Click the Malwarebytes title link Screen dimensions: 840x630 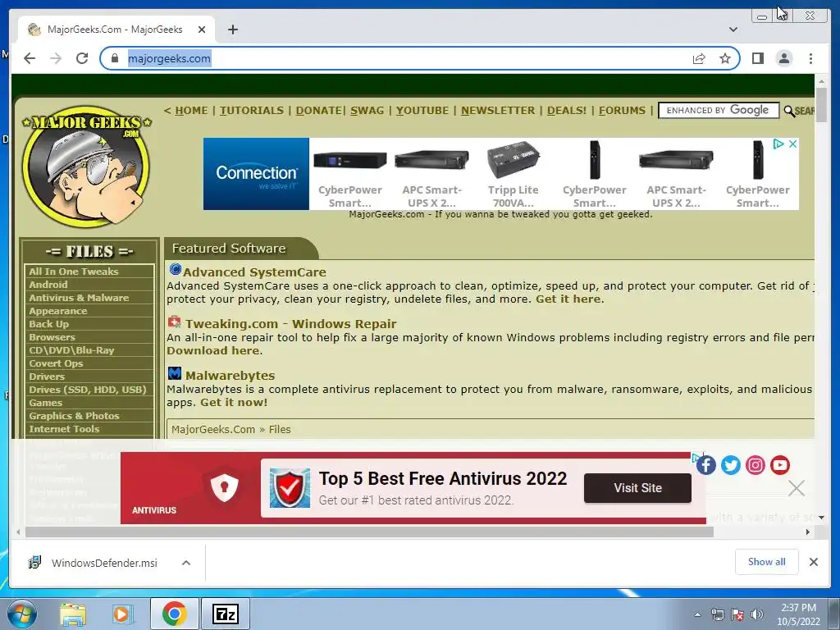point(230,376)
